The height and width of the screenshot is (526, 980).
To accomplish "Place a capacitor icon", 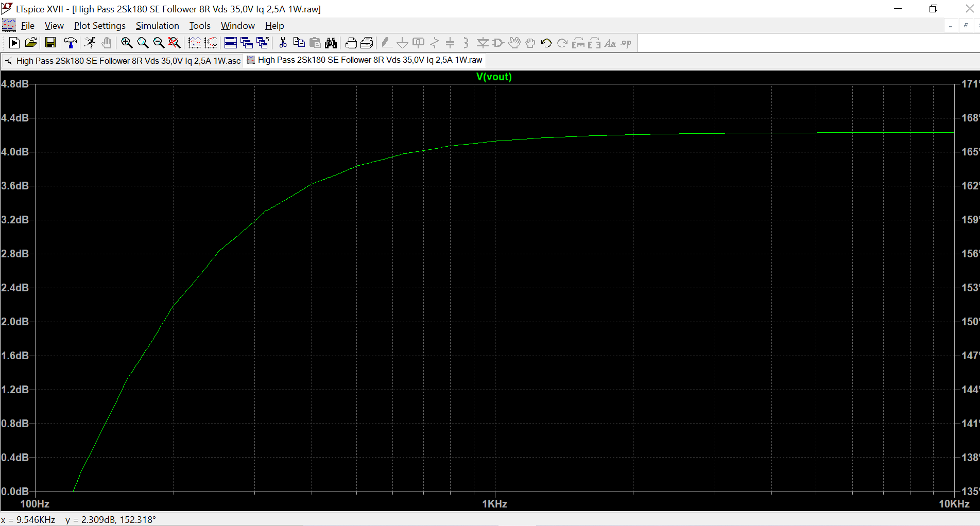I will click(450, 43).
